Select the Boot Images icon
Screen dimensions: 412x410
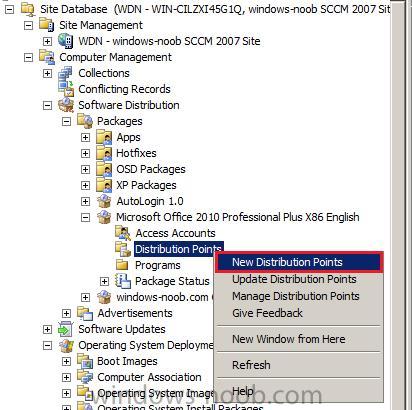coord(85,361)
